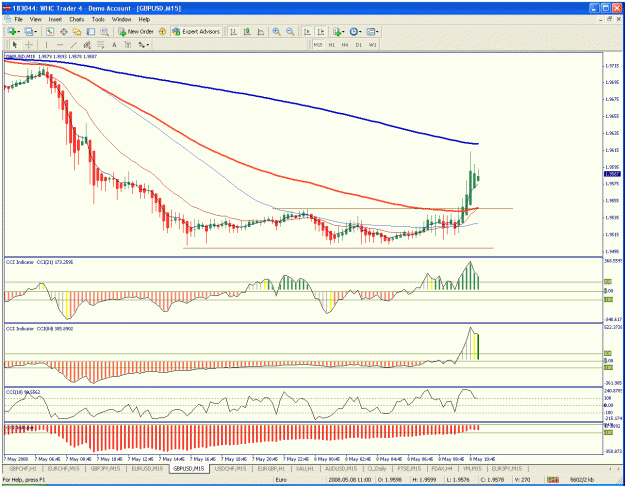The image size is (625, 486).
Task: Toggle the Navigator folder-star icon
Action: click(x=77, y=31)
